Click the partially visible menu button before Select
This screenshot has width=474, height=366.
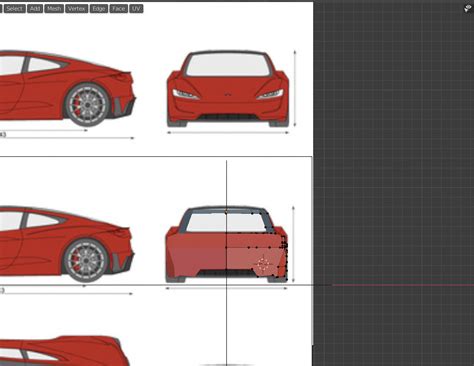point(1,8)
